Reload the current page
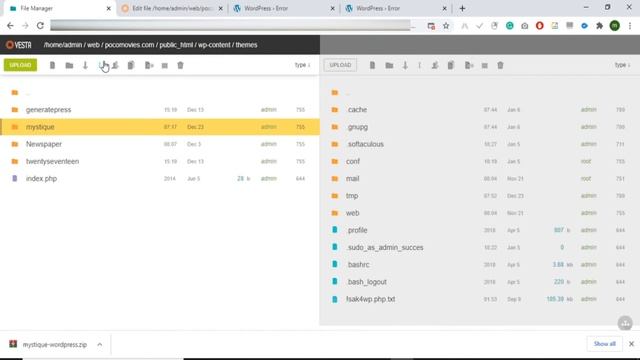This screenshot has width=640, height=360. [40, 26]
